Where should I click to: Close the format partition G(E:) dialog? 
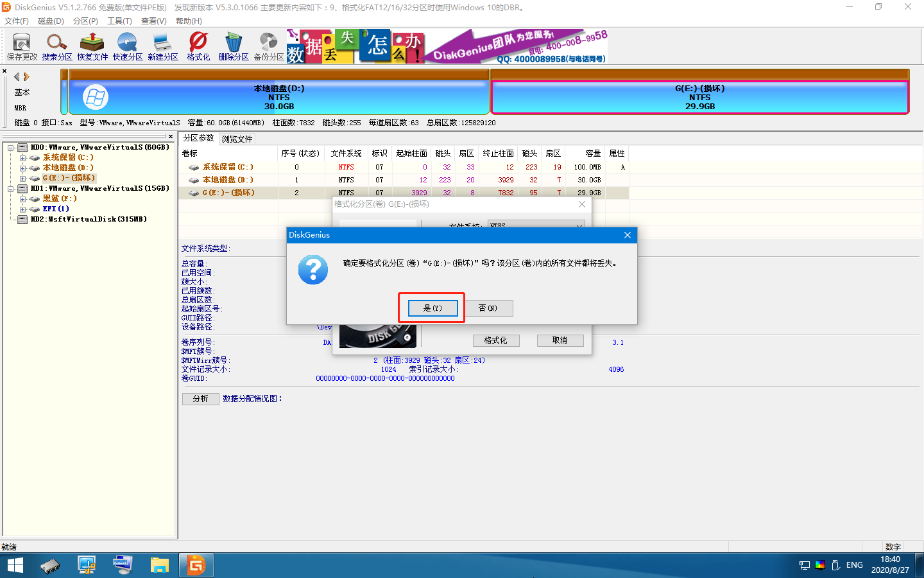(x=582, y=204)
